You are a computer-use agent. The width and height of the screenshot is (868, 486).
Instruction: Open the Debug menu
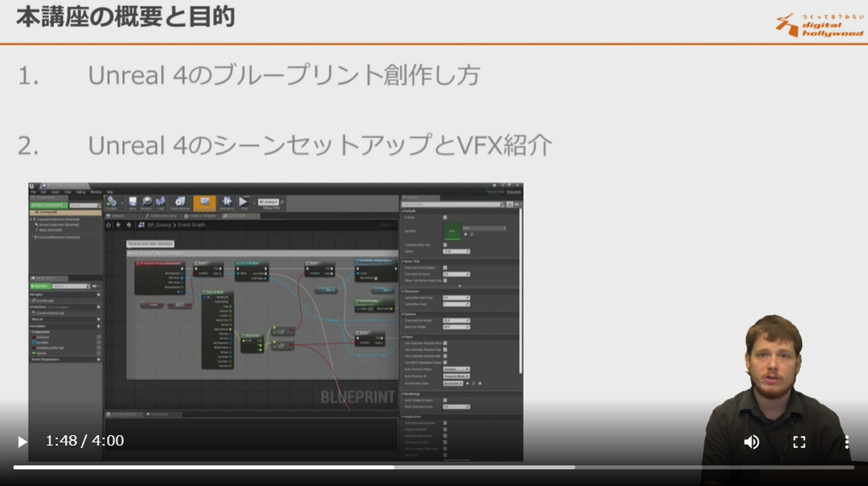pos(81,192)
